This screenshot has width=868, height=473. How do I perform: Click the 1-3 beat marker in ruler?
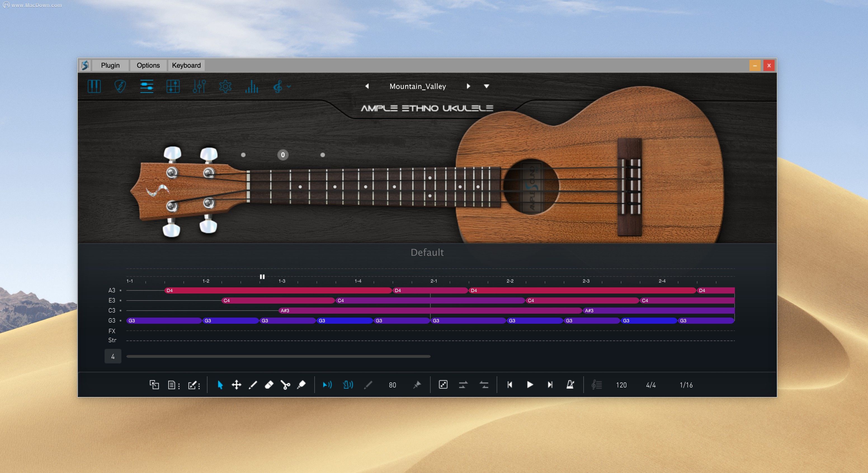pyautogui.click(x=282, y=281)
